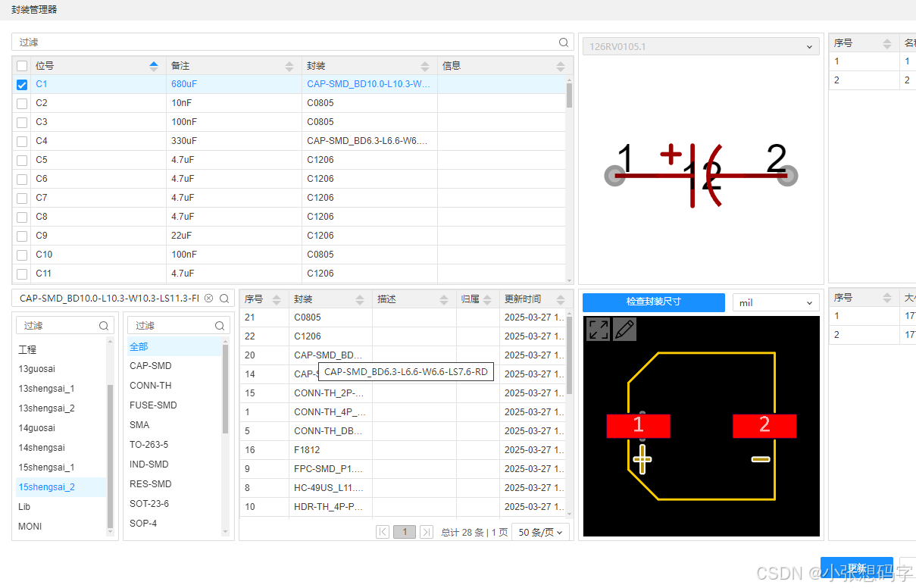Select the 330uF value cell

tap(234, 141)
